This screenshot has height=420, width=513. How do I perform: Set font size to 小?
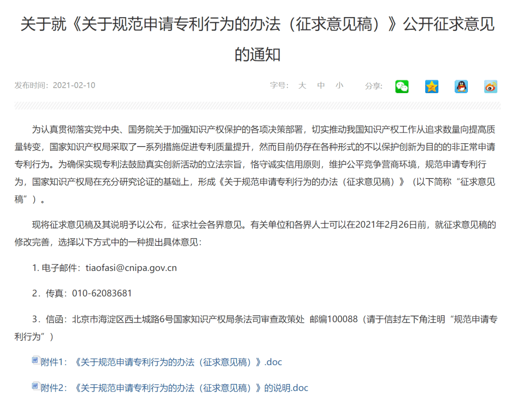click(x=340, y=85)
